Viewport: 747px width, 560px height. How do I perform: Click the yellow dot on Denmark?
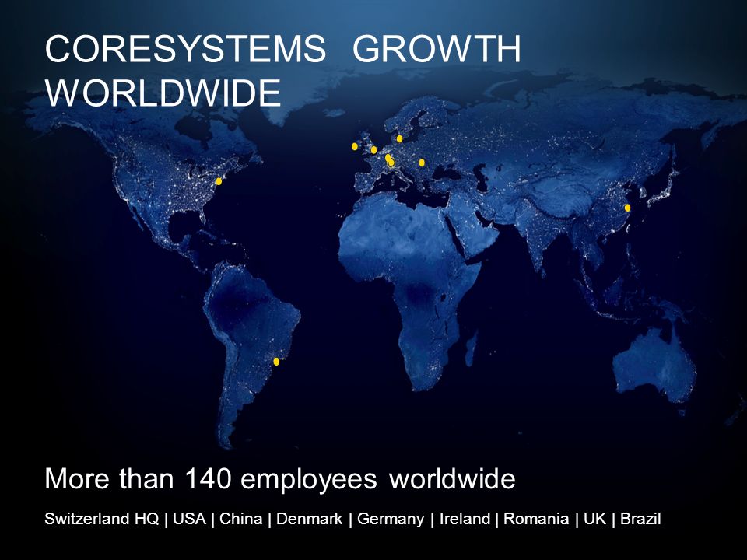point(399,138)
